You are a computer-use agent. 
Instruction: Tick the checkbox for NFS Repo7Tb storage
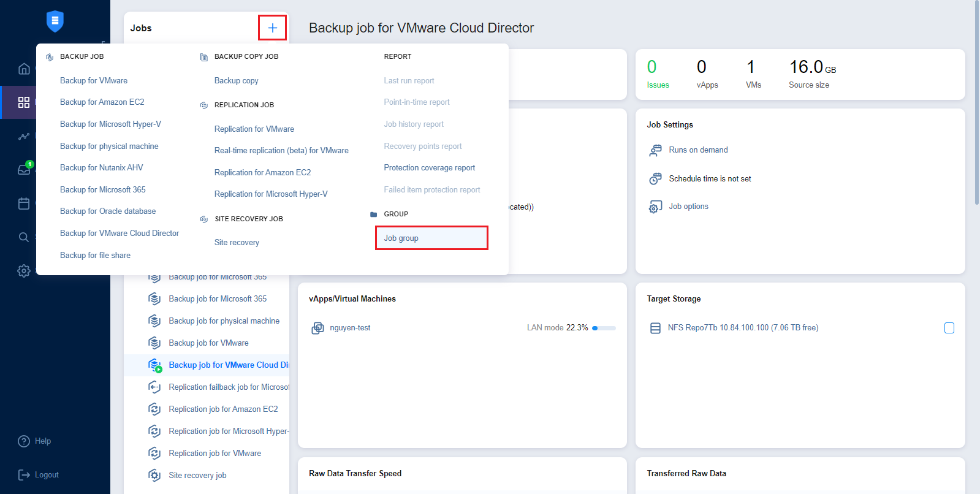tap(949, 328)
